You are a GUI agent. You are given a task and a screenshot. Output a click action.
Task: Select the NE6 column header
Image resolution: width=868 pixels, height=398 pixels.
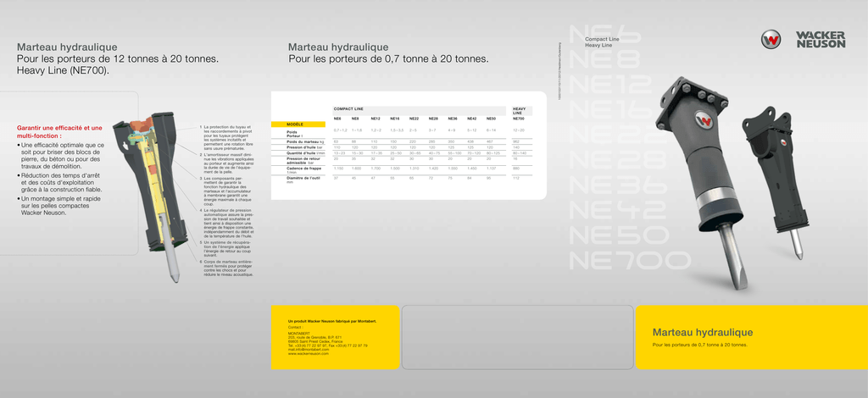point(337,119)
